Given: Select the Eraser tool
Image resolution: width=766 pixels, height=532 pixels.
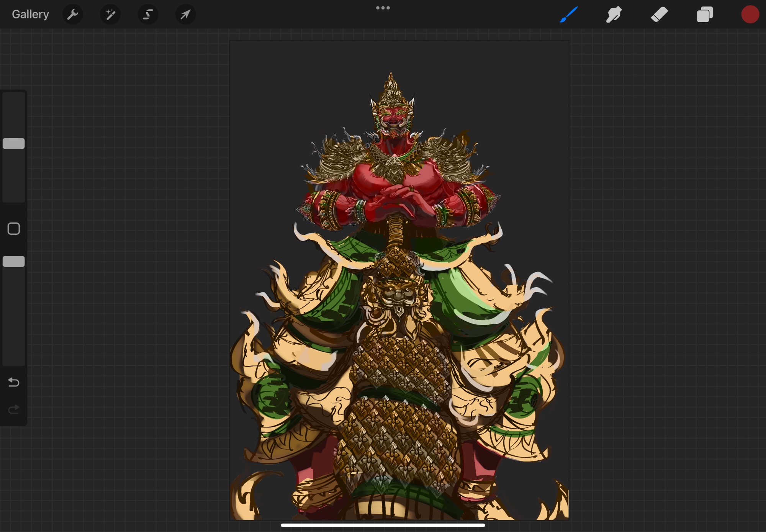Looking at the screenshot, I should (659, 15).
